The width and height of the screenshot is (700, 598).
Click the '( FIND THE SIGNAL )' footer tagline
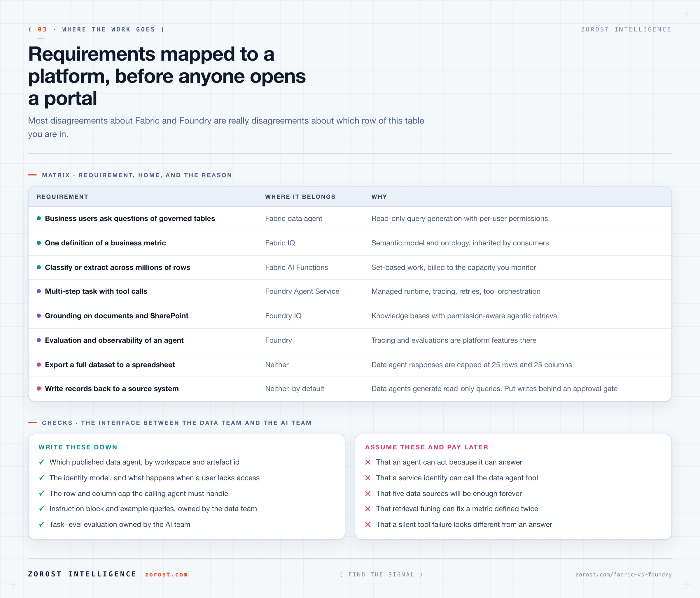click(x=381, y=574)
